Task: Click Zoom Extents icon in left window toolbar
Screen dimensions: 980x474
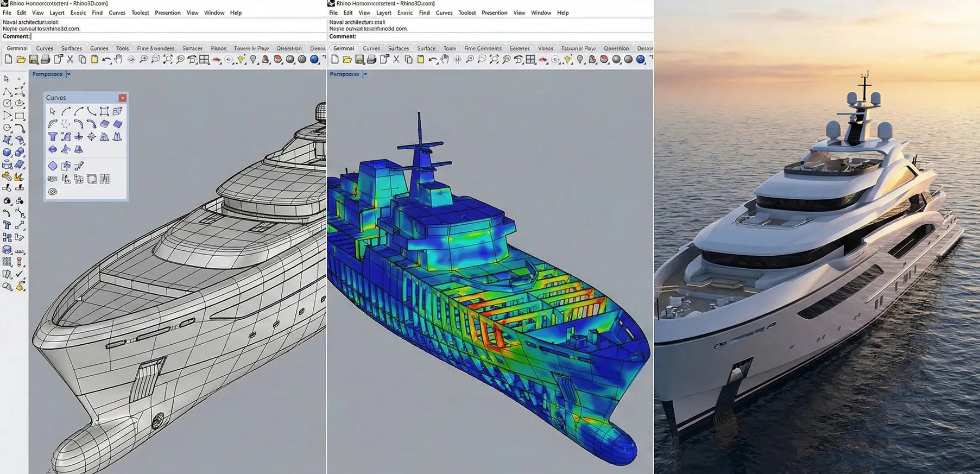Action: pos(168,60)
